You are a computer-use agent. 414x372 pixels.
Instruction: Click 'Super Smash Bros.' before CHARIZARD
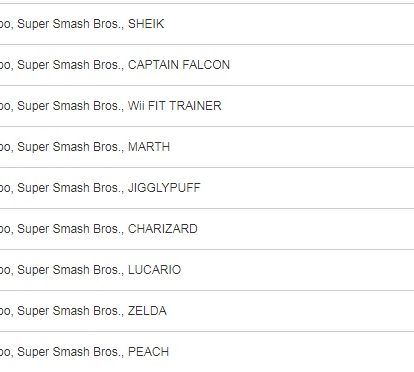point(70,229)
